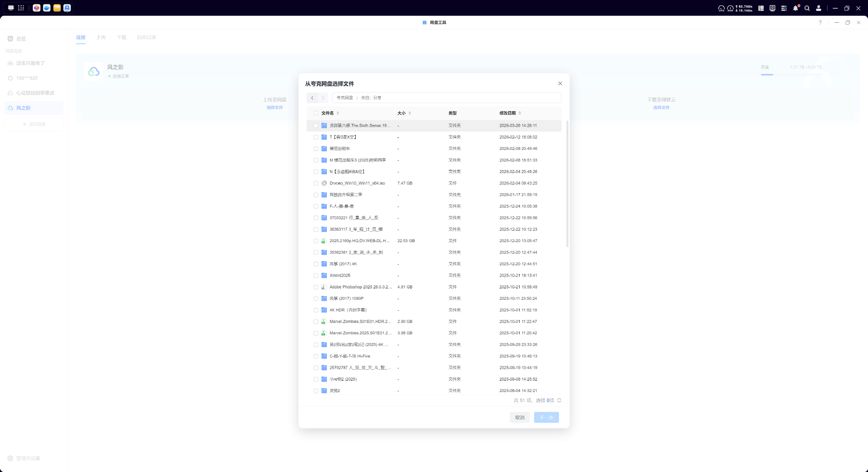Check the box for 灵异第六感.The.Sixth.Sense folder
This screenshot has height=472, width=868.
(316, 125)
